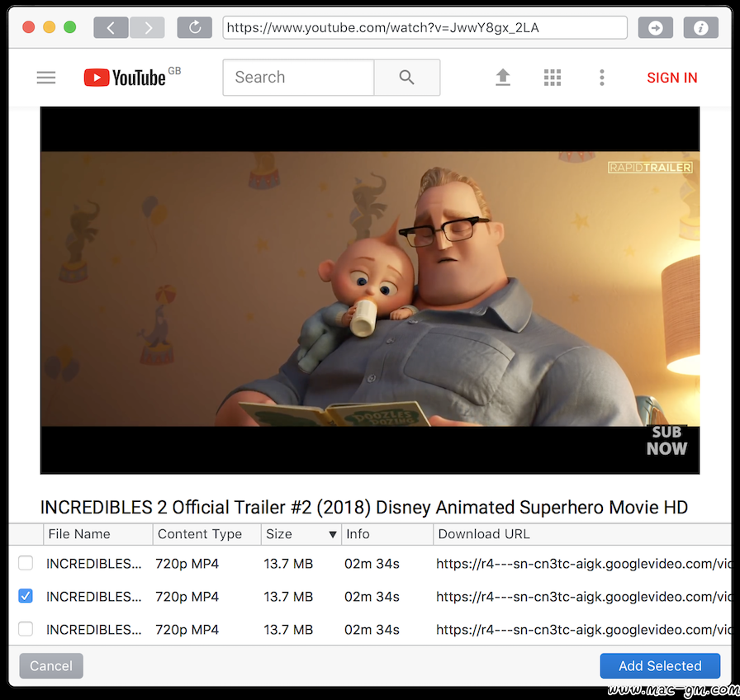Select the second row's download URL
The width and height of the screenshot is (740, 700).
[x=583, y=597]
